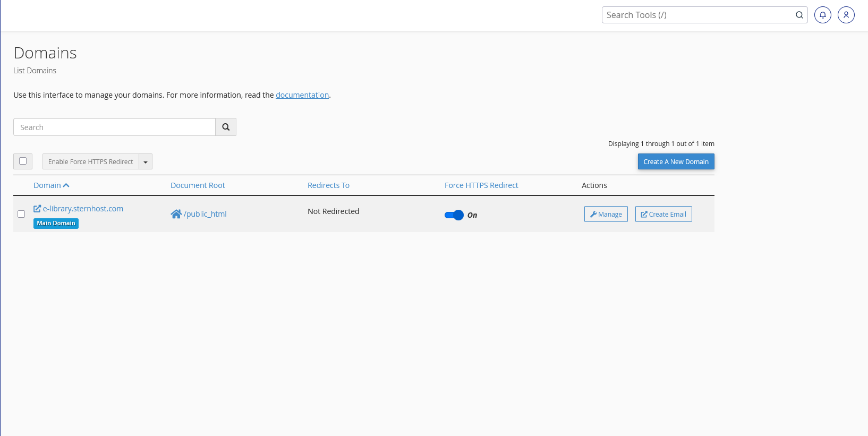Image resolution: width=868 pixels, height=436 pixels.
Task: Select the e-library.sternhost.com row checkbox
Action: click(x=21, y=214)
